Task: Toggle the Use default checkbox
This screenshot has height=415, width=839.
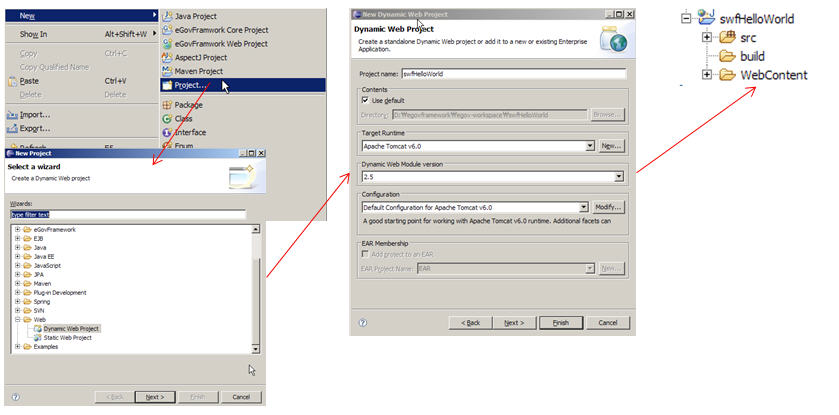Action: coord(365,101)
